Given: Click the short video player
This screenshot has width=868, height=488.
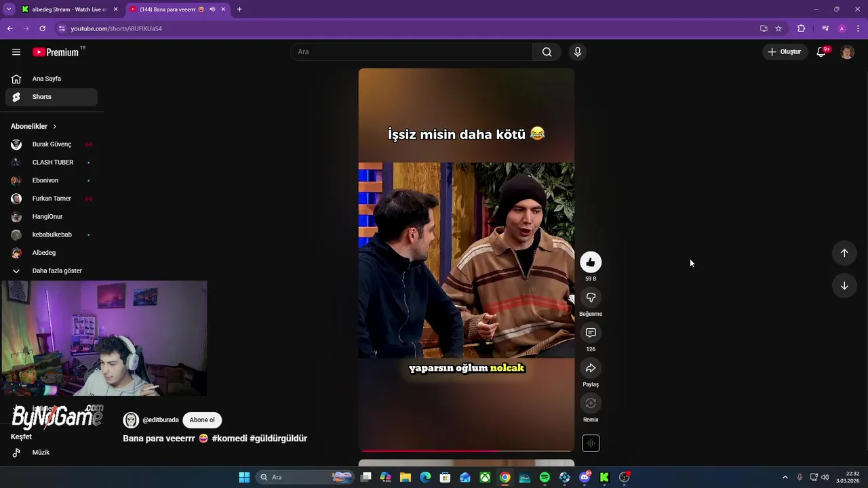Looking at the screenshot, I should point(467,260).
